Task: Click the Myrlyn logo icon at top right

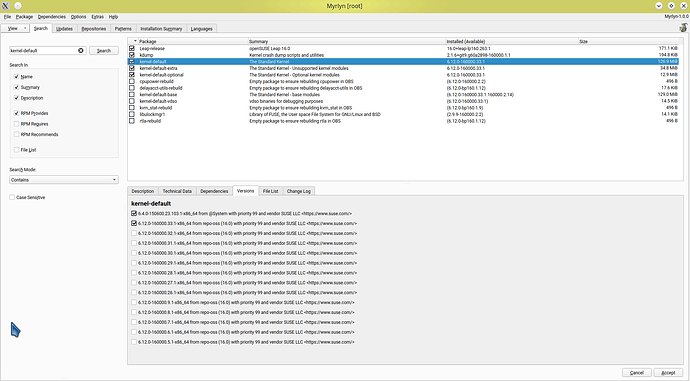Action: click(683, 28)
